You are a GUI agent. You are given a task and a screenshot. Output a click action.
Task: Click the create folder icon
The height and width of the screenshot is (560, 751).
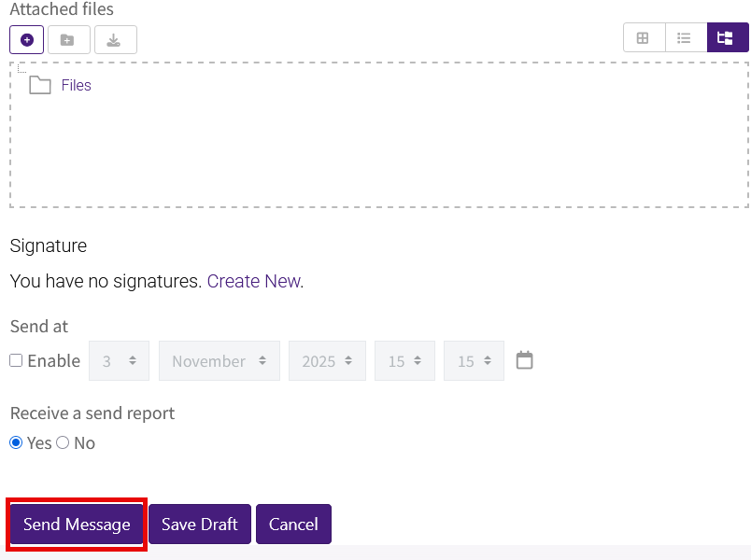point(67,40)
